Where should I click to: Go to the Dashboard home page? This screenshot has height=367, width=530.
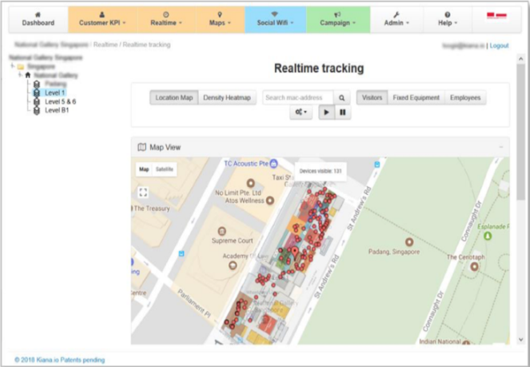coord(38,20)
